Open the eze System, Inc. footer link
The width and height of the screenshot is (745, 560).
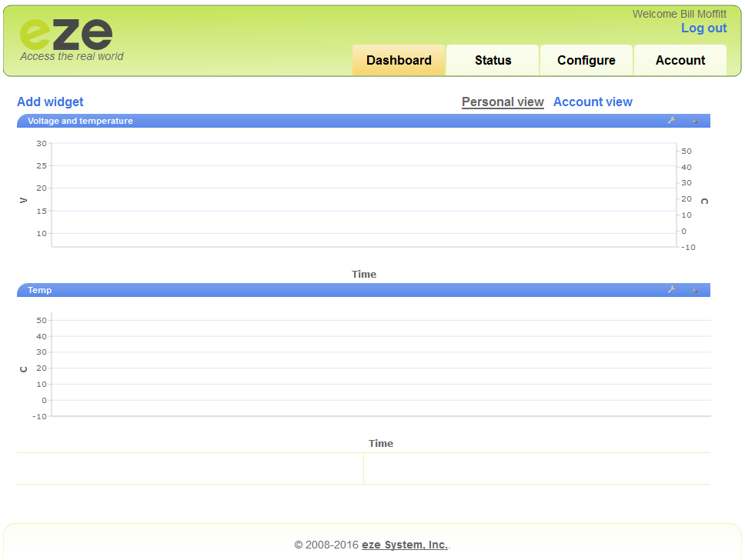click(405, 545)
